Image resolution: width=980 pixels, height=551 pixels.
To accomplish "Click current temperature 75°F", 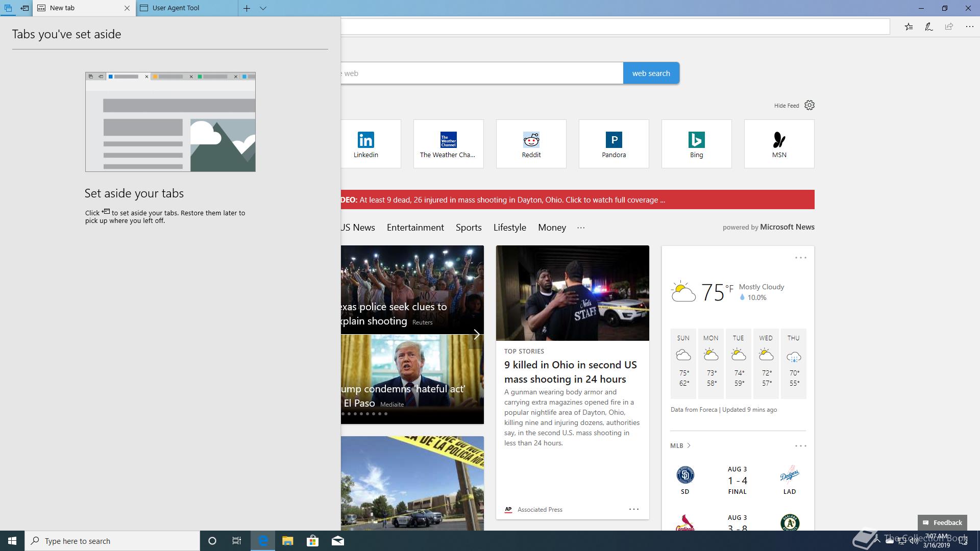I will click(717, 292).
